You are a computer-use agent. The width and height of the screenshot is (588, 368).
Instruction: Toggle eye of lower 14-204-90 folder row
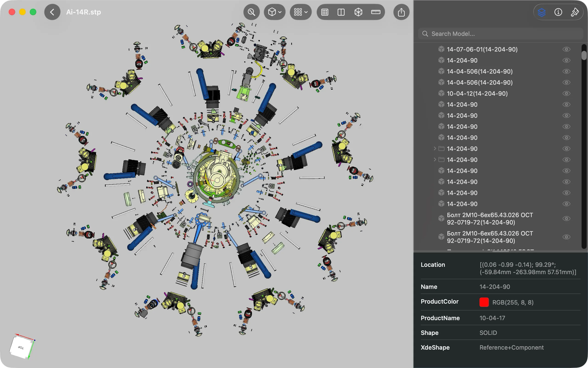(x=566, y=160)
